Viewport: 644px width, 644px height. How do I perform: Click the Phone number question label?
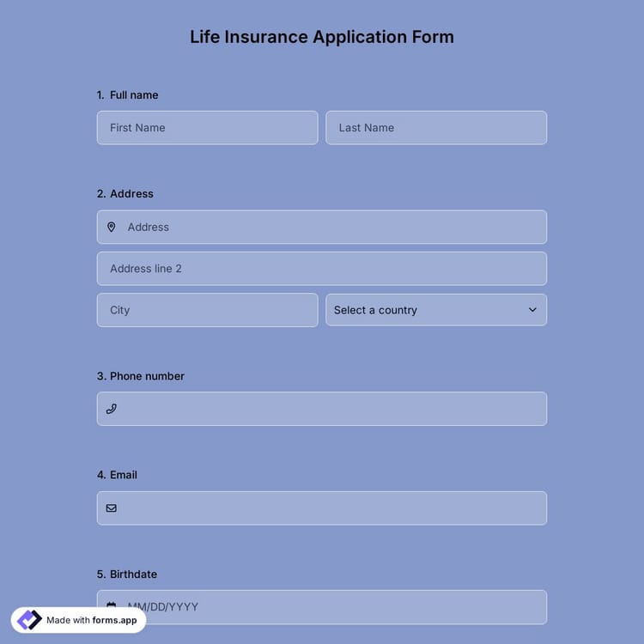147,376
